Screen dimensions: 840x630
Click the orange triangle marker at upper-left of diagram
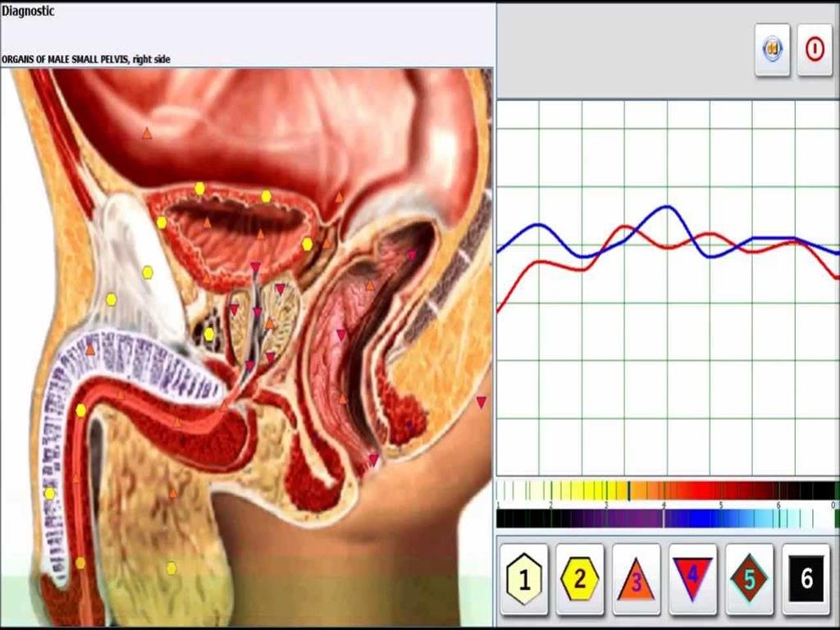coord(147,133)
